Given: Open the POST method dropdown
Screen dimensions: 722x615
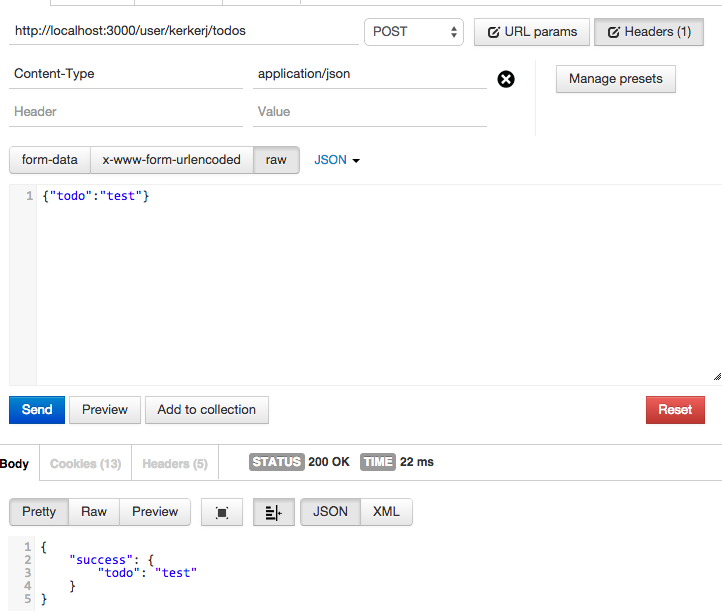Looking at the screenshot, I should pos(413,32).
